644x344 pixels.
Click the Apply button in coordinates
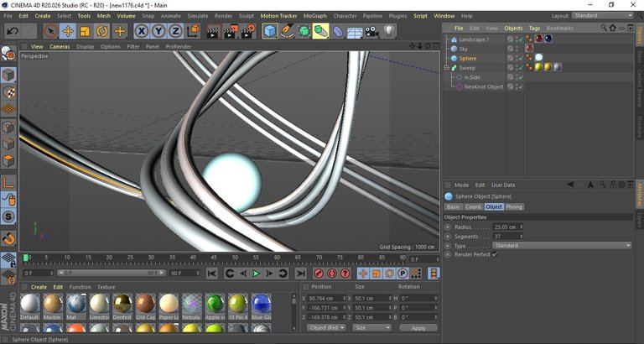click(418, 328)
